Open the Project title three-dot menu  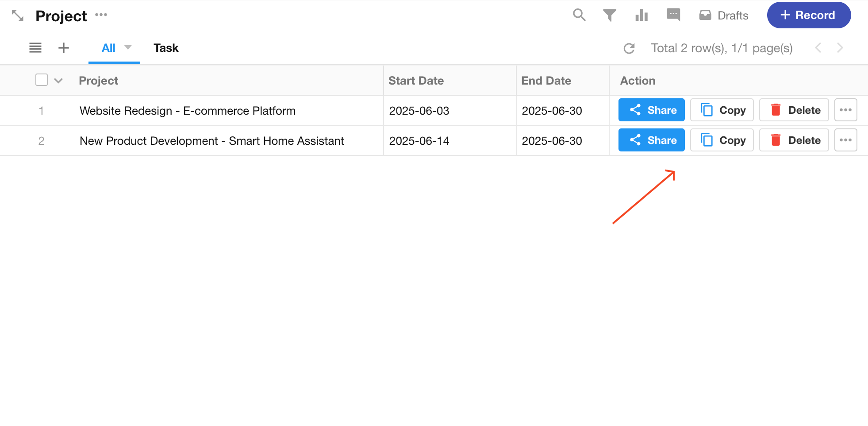click(x=101, y=15)
